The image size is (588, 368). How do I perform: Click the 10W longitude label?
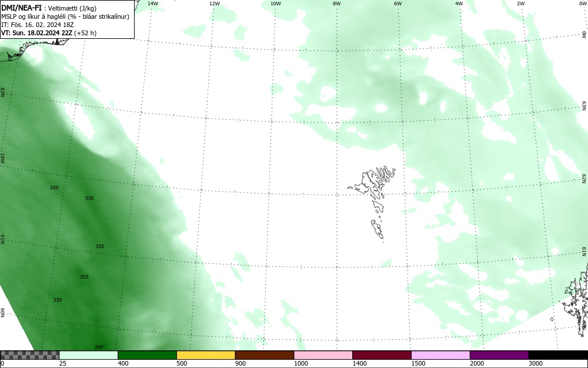pos(276,4)
